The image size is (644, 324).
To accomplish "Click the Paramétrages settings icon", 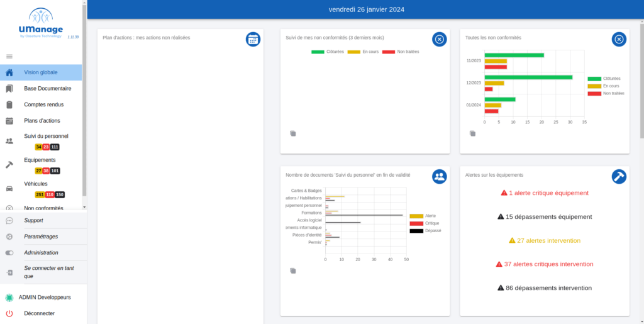I will point(9,237).
